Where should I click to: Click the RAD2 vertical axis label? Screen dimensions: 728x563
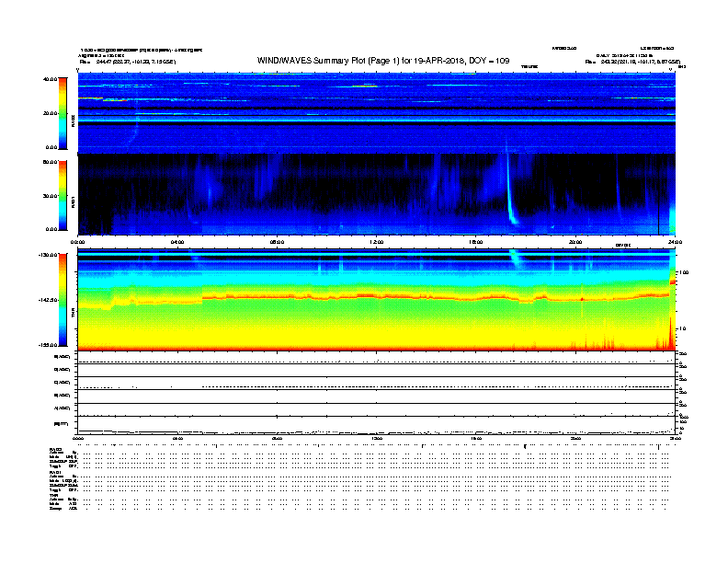pyautogui.click(x=73, y=121)
